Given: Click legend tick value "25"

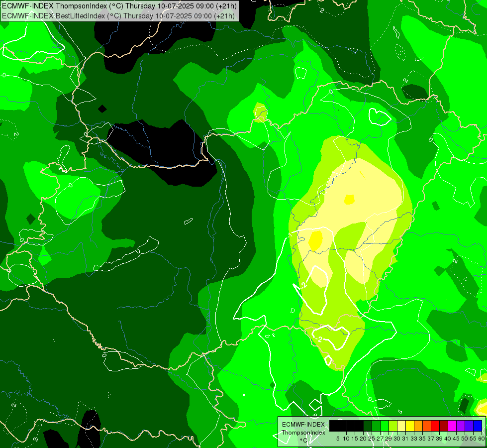Looking at the screenshot, I should 372,439.
